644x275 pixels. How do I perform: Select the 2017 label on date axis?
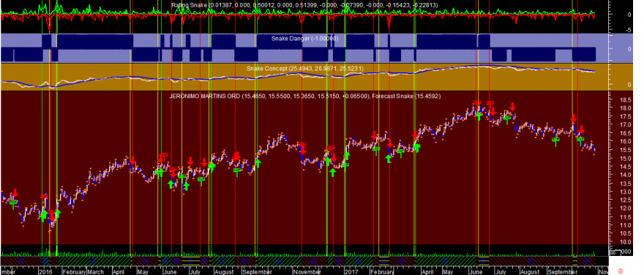point(351,272)
